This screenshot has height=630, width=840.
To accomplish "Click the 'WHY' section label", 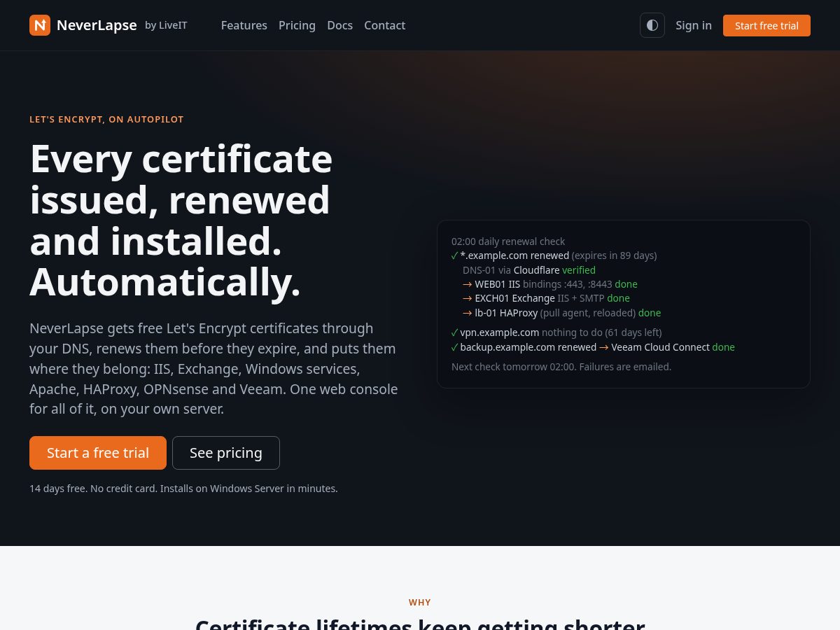I will (420, 603).
